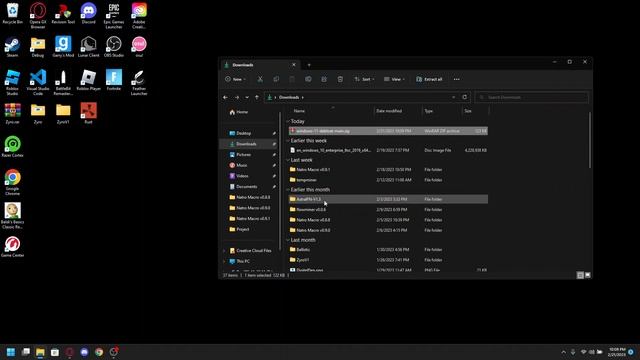640x360 pixels.
Task: Click the Copy icon in Explorer toolbar
Action: (x=276, y=79)
